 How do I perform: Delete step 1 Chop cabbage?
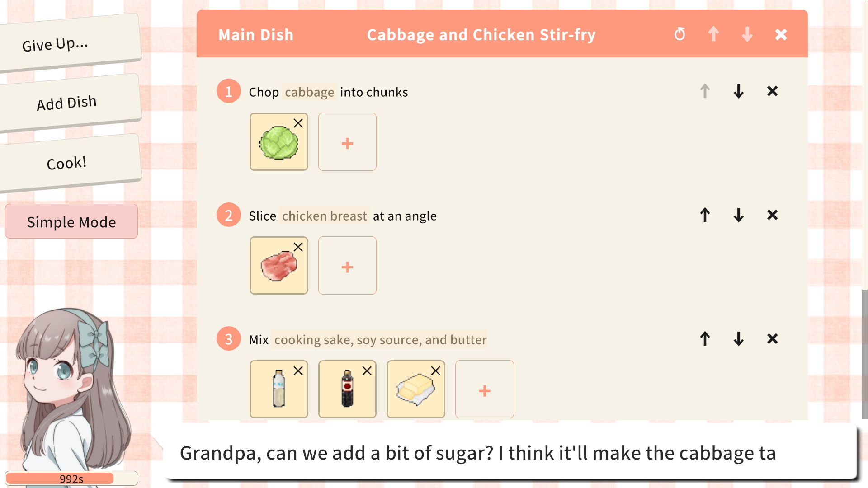772,91
